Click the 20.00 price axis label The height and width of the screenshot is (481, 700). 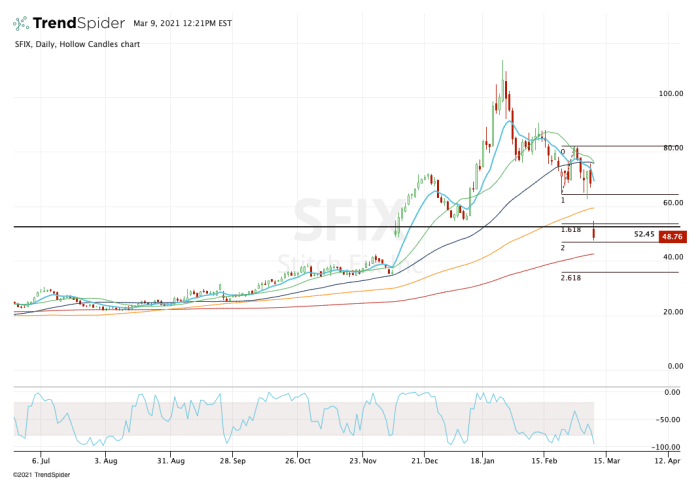[670, 312]
